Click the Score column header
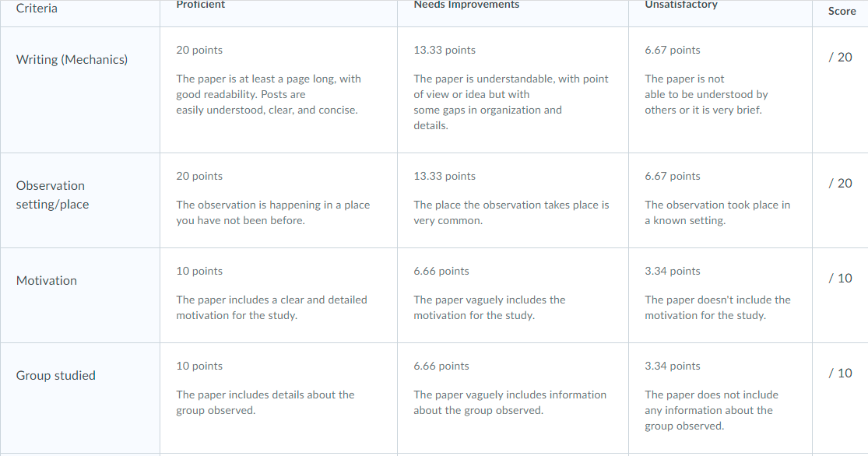This screenshot has width=868, height=456. click(842, 11)
